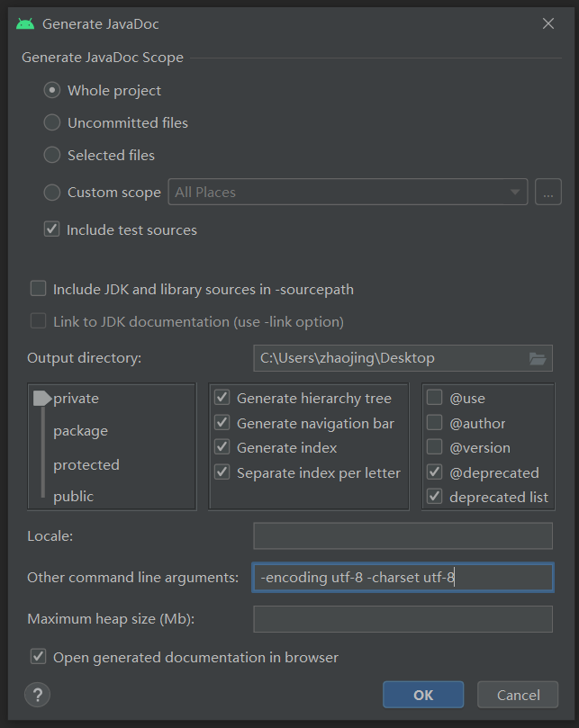Click the Android icon in title bar

pos(25,23)
